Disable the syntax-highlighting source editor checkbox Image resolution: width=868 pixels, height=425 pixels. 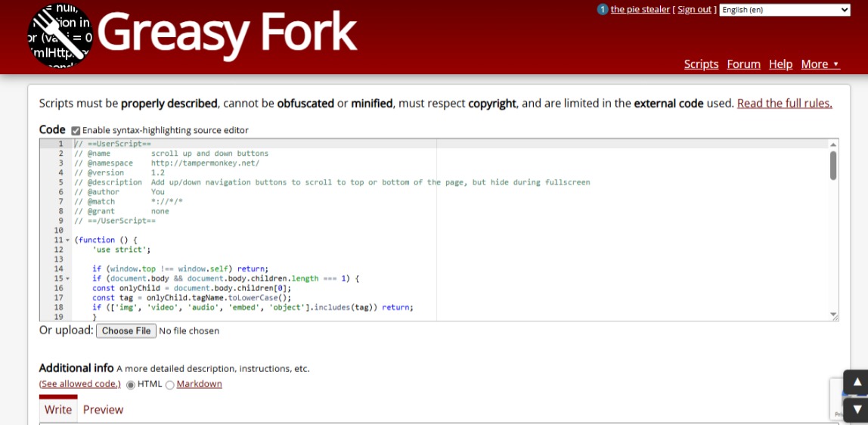point(76,131)
